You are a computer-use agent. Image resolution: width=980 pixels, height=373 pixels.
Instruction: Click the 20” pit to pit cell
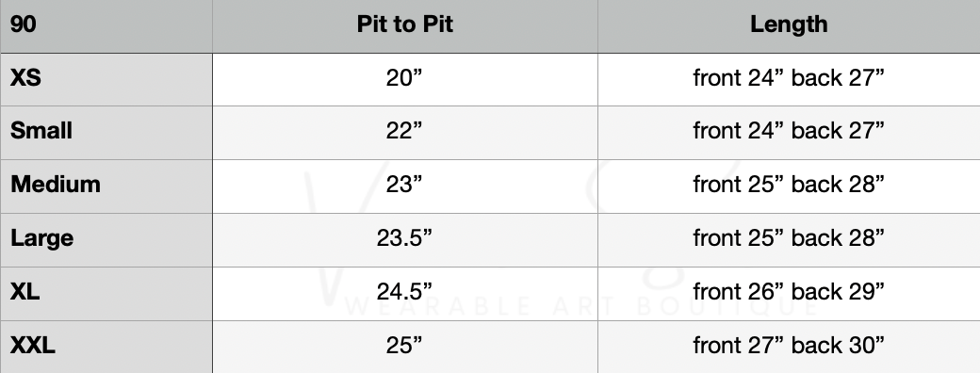click(405, 79)
